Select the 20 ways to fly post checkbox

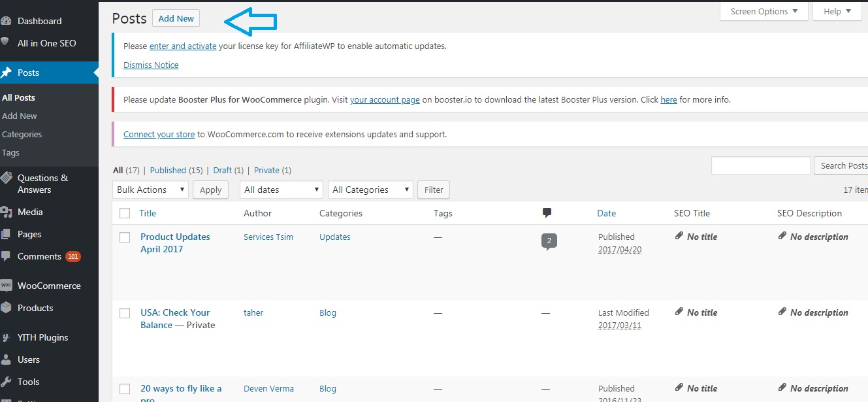pyautogui.click(x=125, y=389)
